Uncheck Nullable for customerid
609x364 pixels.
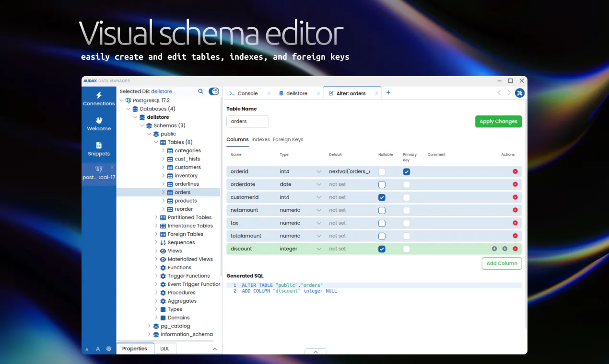tap(382, 197)
